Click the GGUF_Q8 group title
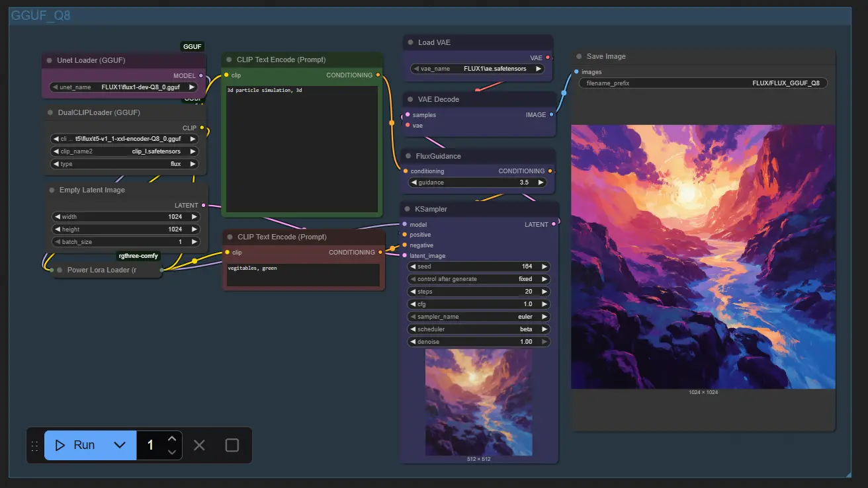 point(40,16)
